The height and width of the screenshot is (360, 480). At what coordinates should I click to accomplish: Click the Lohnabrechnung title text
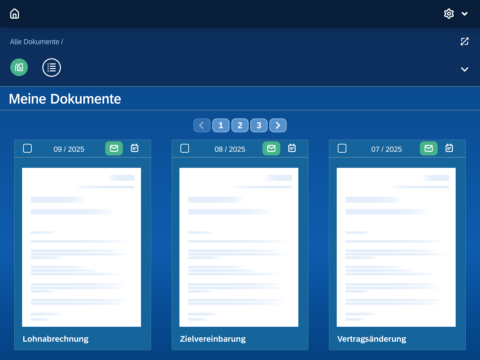(56, 339)
